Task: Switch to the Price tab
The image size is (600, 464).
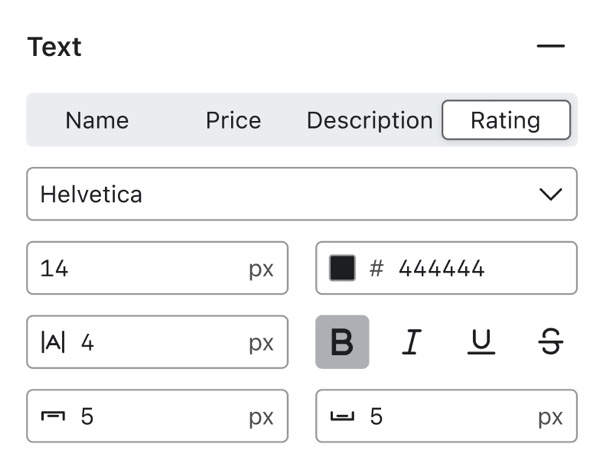Action: point(233,121)
